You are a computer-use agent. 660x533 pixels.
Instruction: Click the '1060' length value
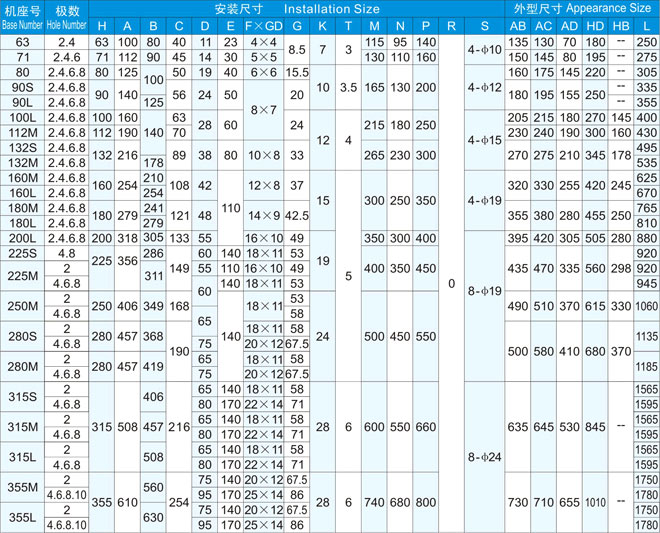(647, 306)
